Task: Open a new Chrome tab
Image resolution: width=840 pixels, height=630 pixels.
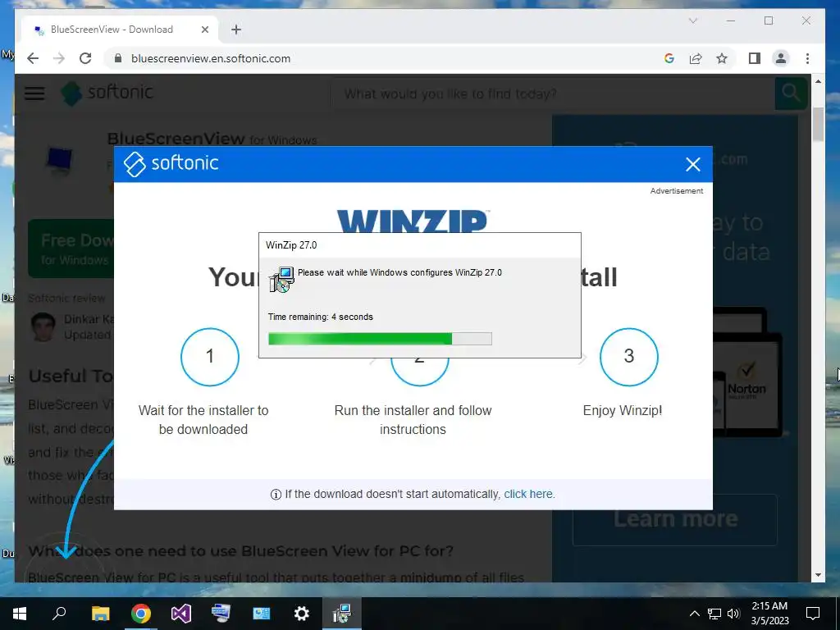Action: point(236,30)
